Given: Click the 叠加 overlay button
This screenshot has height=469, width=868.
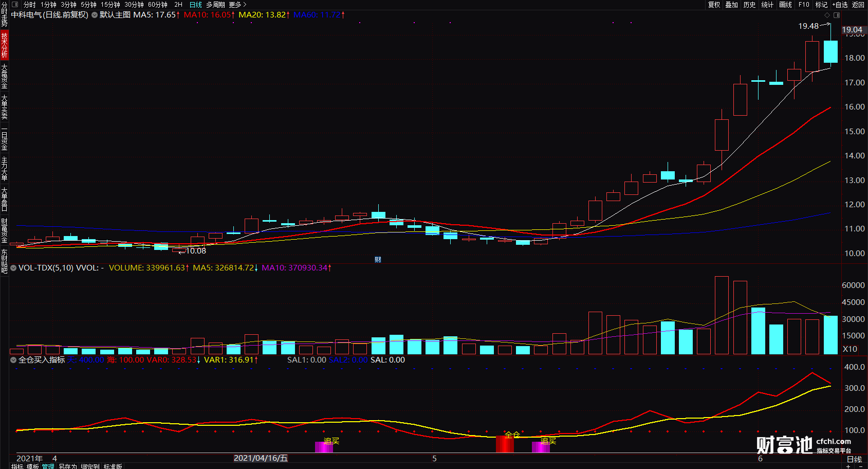Looking at the screenshot, I should click(x=732, y=5).
